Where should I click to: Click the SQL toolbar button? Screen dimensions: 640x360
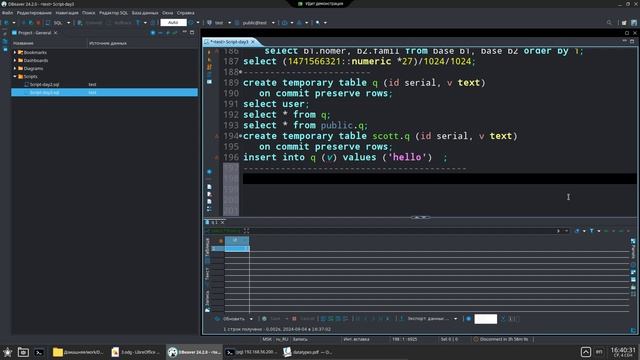click(x=55, y=23)
